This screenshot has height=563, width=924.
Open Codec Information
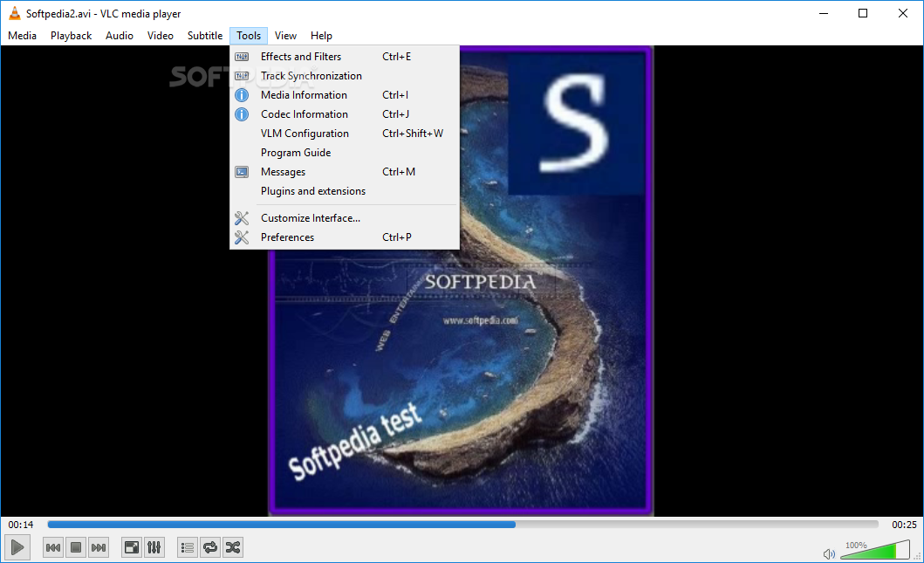point(344,113)
